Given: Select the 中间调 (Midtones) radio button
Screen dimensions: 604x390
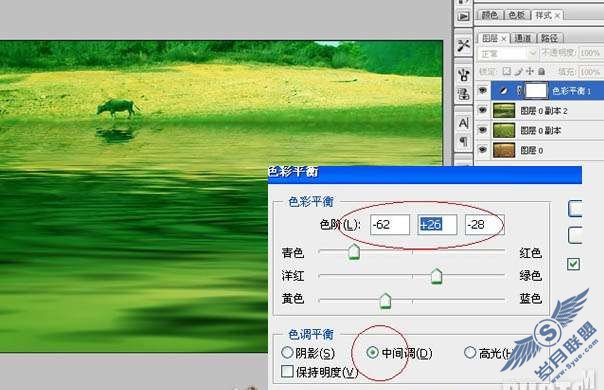Looking at the screenshot, I should [372, 352].
